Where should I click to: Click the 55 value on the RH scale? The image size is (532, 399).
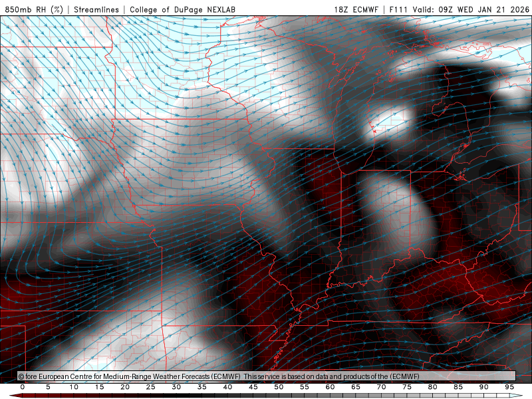coord(305,387)
